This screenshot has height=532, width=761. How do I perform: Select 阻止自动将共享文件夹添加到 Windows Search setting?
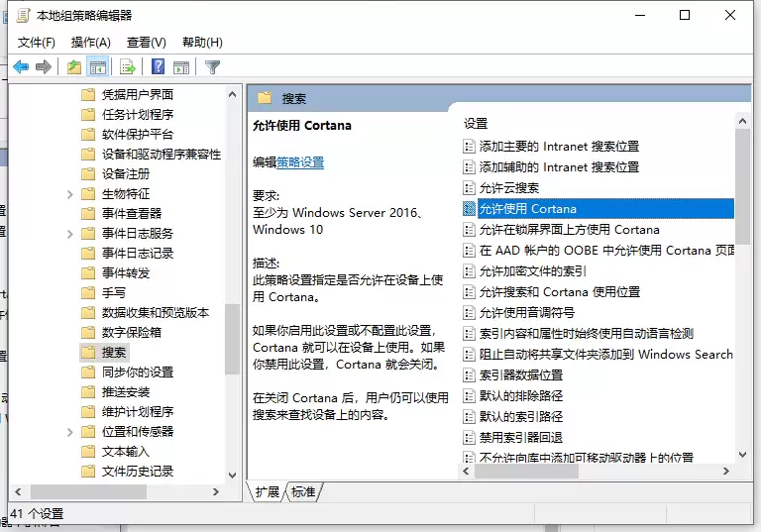pyautogui.click(x=606, y=355)
